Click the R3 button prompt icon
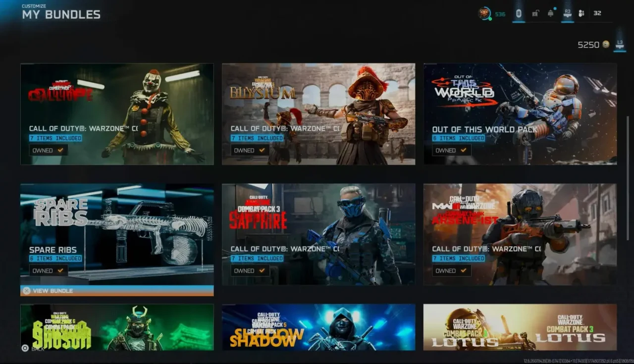Image resolution: width=634 pixels, height=364 pixels. click(568, 13)
